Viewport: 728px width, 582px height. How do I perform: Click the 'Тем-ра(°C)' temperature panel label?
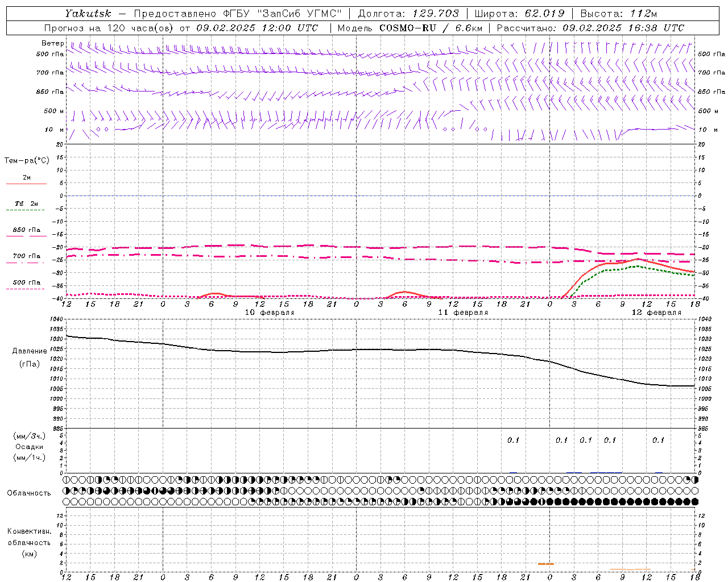click(27, 160)
